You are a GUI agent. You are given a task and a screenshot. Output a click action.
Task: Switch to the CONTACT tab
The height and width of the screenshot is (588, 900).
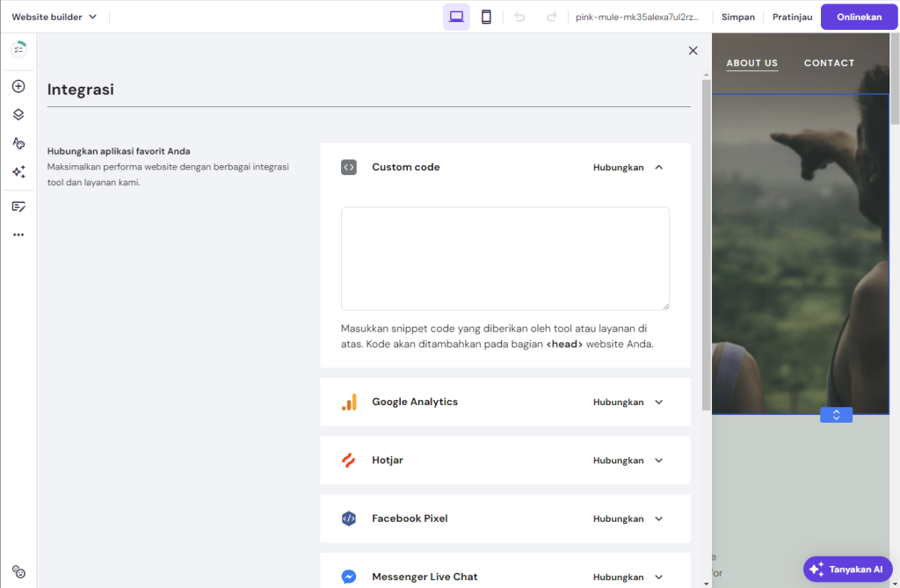pyautogui.click(x=828, y=62)
